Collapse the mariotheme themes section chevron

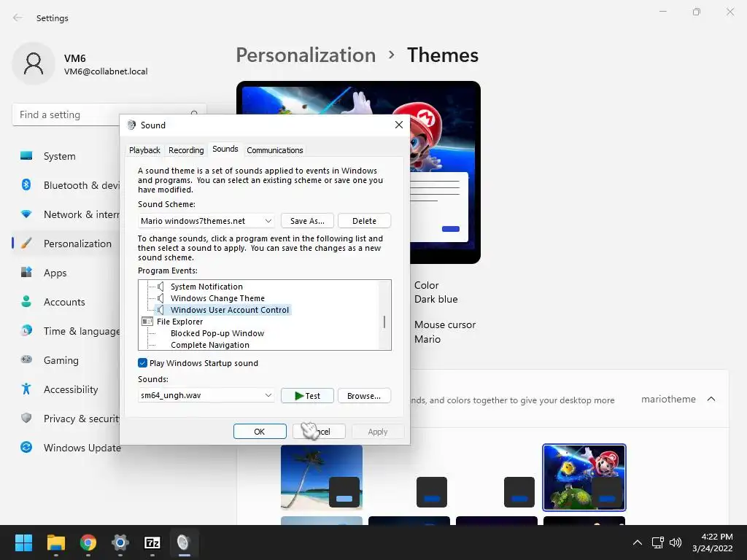pos(711,399)
